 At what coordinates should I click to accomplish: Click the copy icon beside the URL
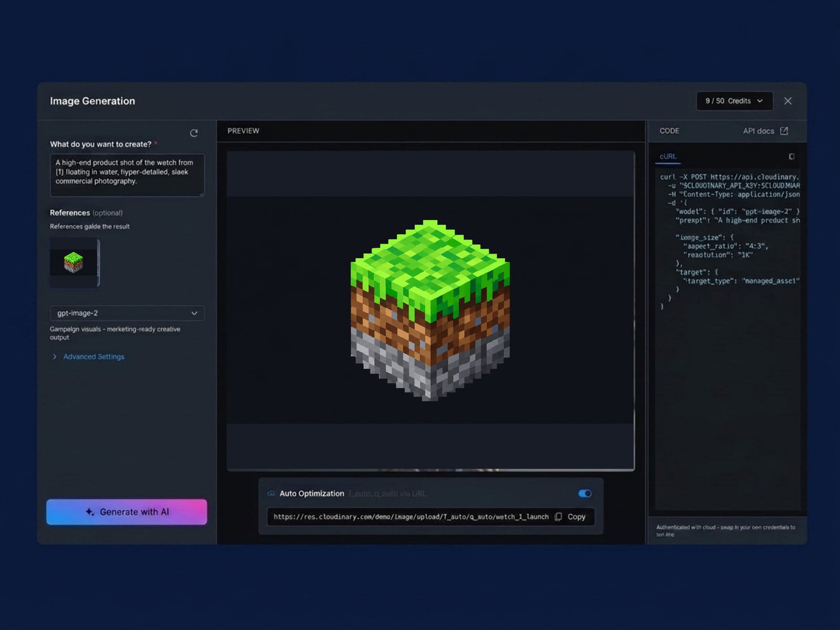click(x=558, y=517)
